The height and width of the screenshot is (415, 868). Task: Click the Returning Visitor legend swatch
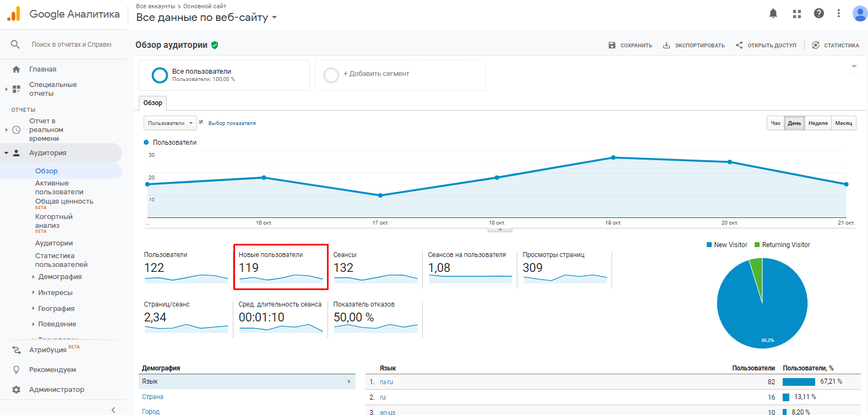(x=757, y=245)
